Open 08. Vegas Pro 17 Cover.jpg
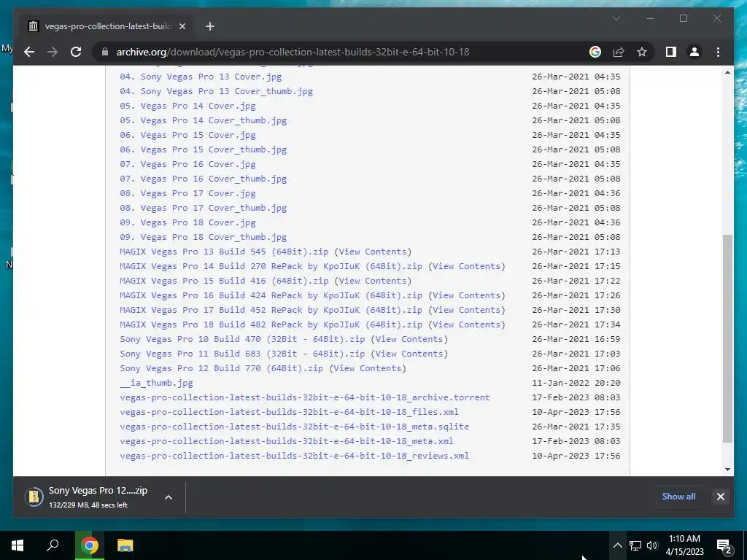The width and height of the screenshot is (747, 560). [187, 193]
